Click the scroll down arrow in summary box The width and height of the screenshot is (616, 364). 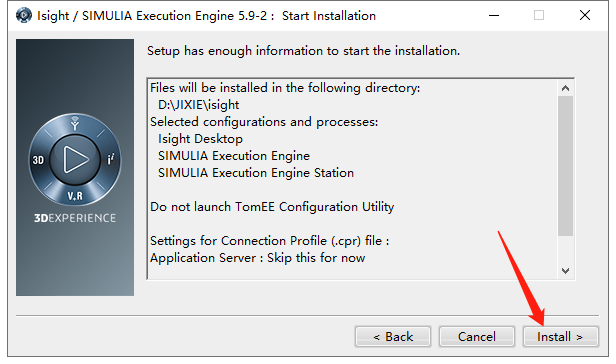pos(565,271)
